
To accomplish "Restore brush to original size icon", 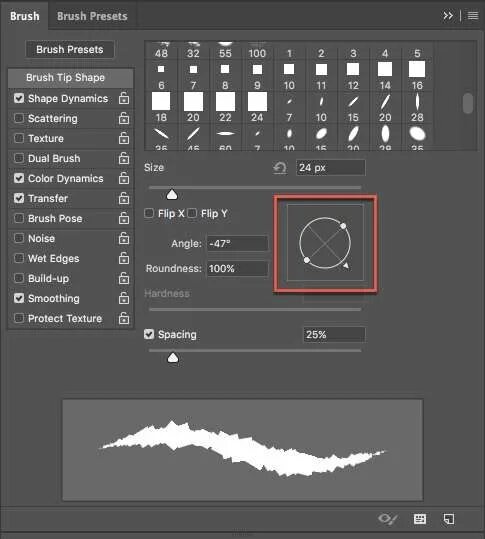I will 280,168.
